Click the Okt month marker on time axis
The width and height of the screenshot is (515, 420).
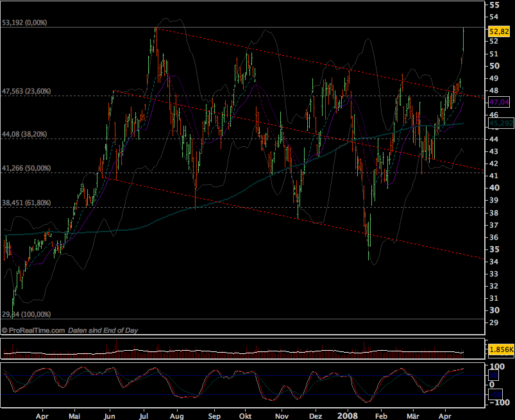pos(245,415)
